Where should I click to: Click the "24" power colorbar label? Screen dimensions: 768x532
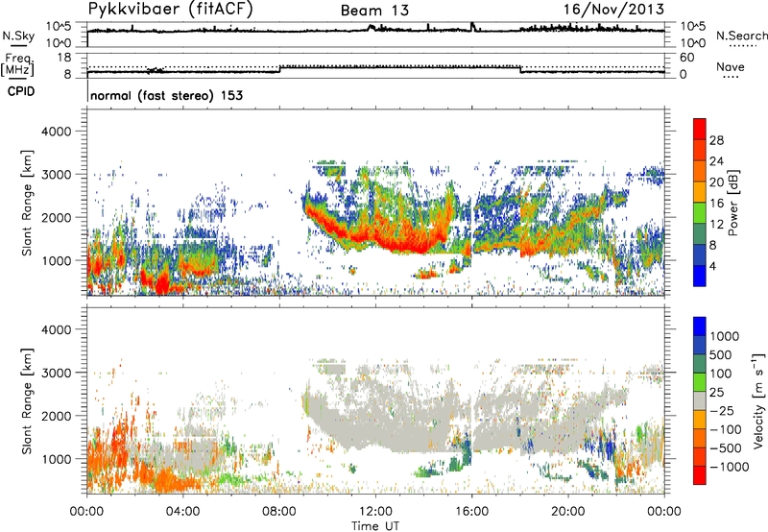[716, 161]
